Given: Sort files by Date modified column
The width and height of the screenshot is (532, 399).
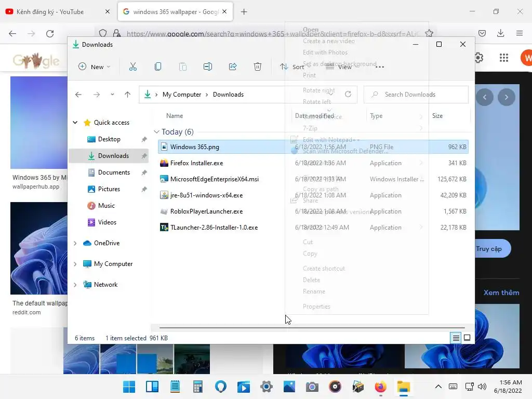Looking at the screenshot, I should click(x=314, y=116).
